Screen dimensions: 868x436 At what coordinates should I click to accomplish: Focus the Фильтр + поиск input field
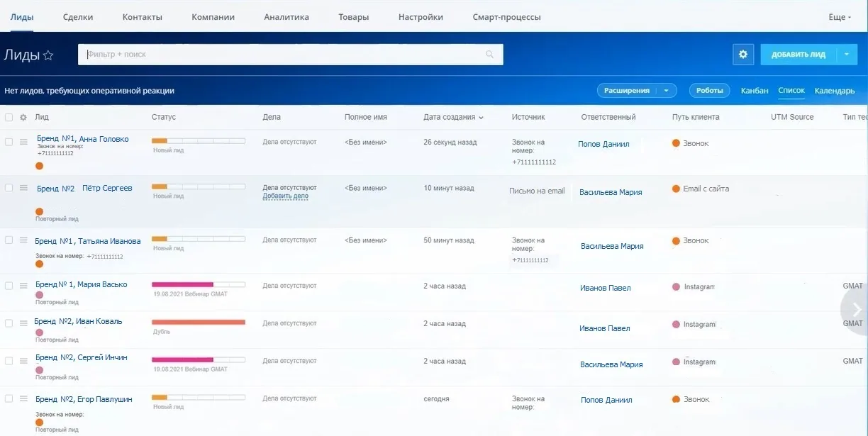[291, 55]
